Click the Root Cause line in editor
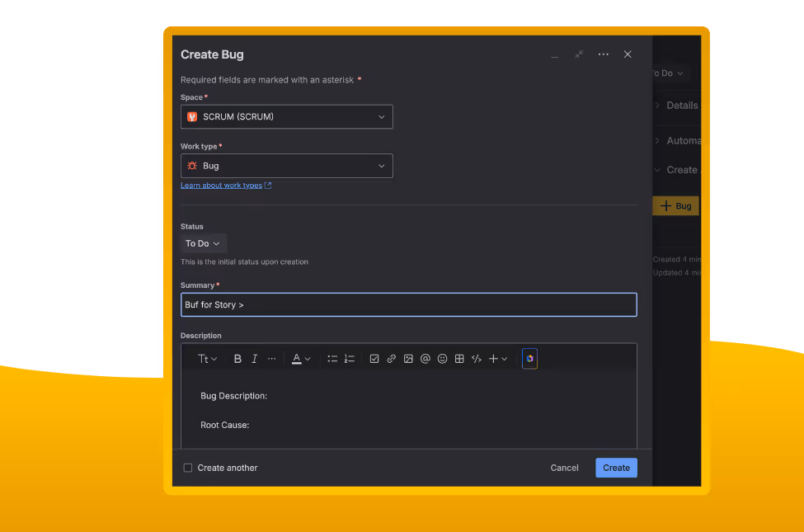 pyautogui.click(x=224, y=425)
